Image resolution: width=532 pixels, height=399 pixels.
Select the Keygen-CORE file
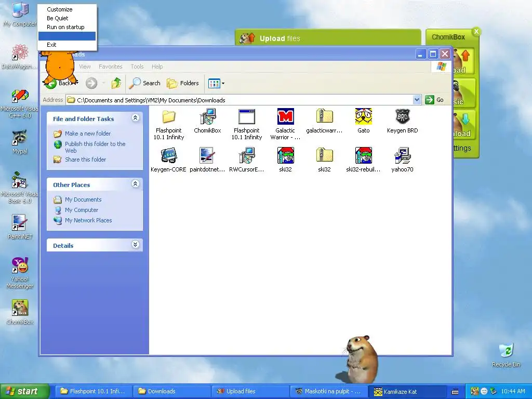(x=169, y=160)
